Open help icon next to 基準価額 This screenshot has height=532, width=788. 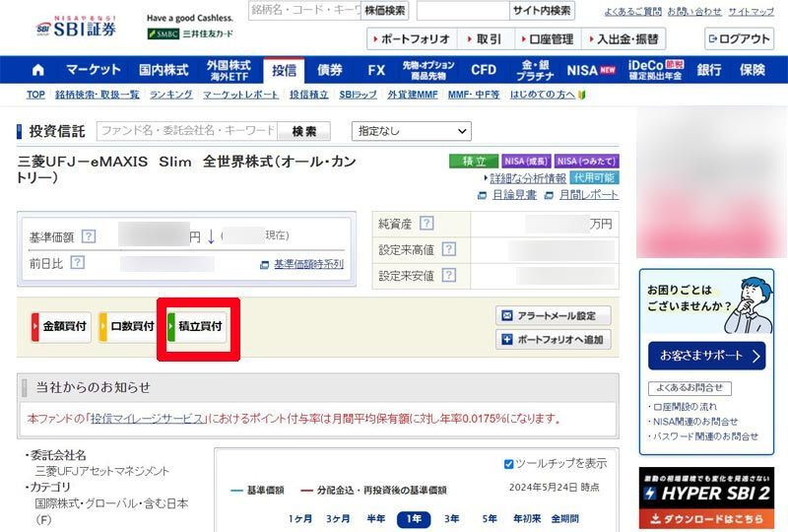(x=89, y=235)
